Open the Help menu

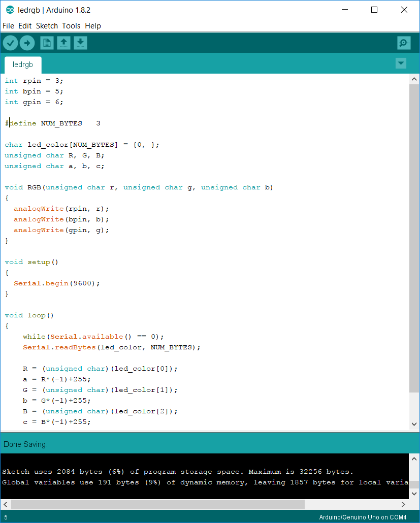coord(93,26)
